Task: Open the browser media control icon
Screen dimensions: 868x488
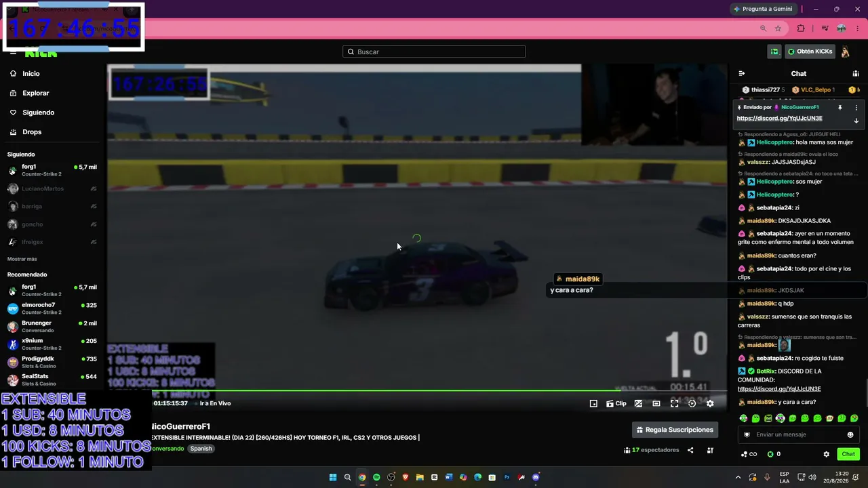Action: click(825, 28)
